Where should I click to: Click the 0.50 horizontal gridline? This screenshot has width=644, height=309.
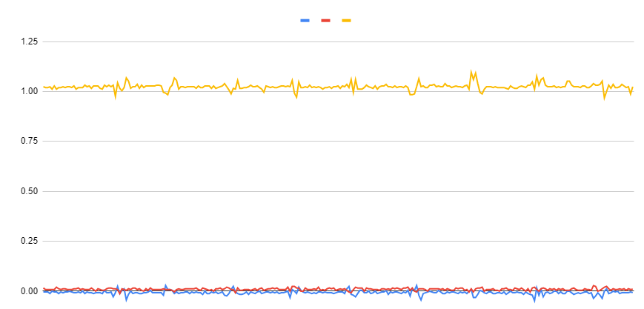[x=339, y=191]
